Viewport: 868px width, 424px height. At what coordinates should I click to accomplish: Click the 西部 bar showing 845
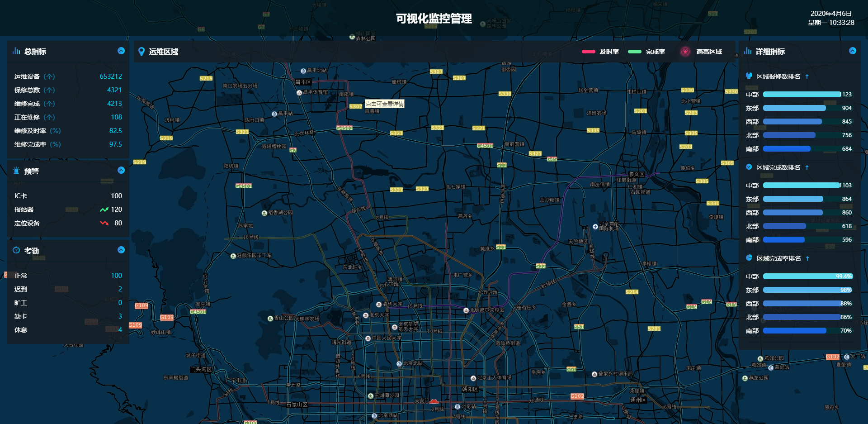[x=793, y=122]
